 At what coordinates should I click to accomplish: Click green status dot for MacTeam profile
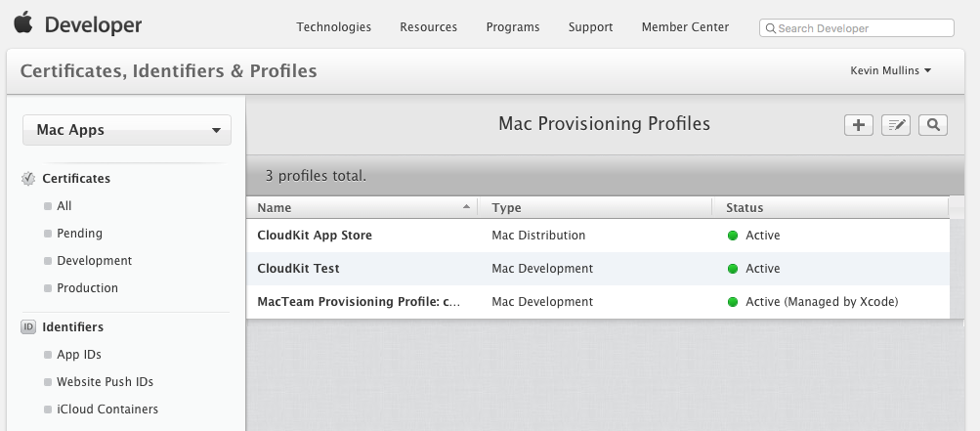[x=733, y=302]
